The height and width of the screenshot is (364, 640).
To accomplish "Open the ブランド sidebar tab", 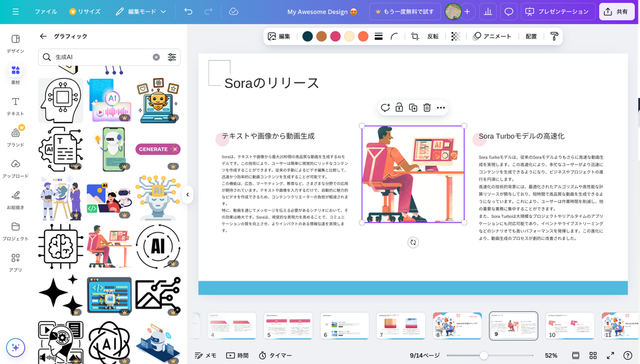I will [16, 137].
